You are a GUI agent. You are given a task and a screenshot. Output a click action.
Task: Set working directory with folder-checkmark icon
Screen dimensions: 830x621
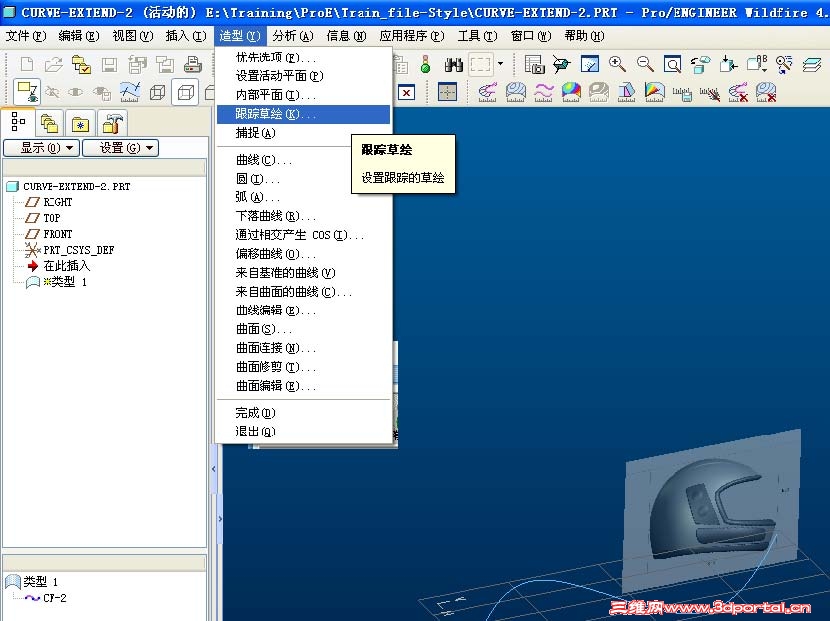click(x=82, y=65)
